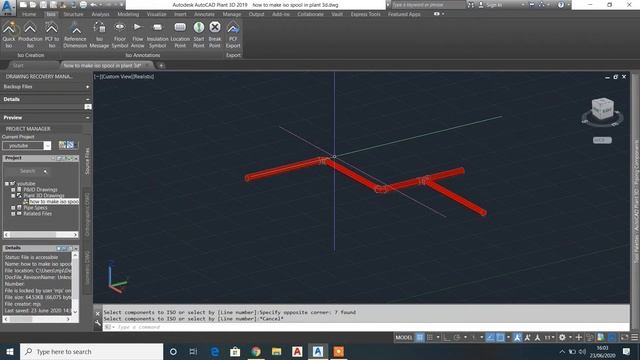This screenshot has width=640, height=360.
Task: Run PCF Export
Action: click(233, 35)
